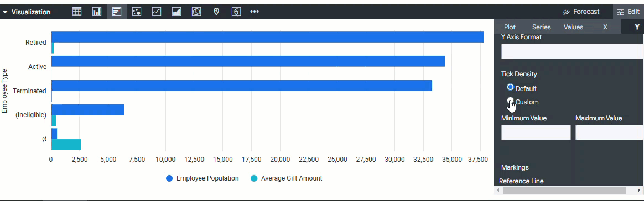Click the Reference Line label
The width and height of the screenshot is (644, 201).
click(x=521, y=181)
